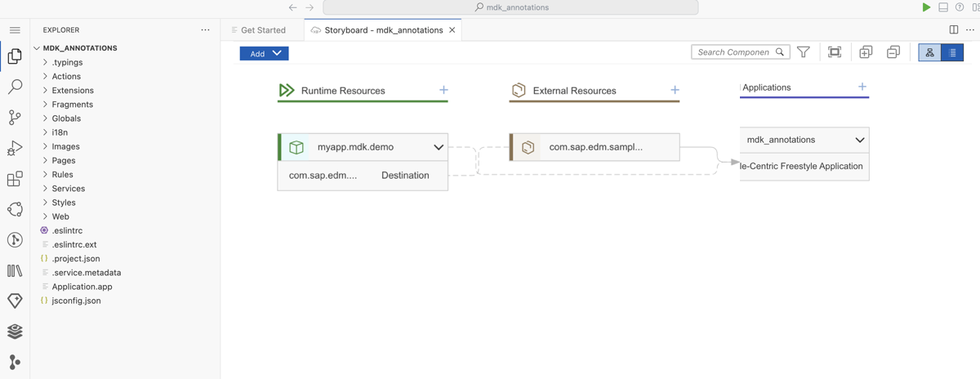This screenshot has height=379, width=980.
Task: Switch to list view toggle
Action: tap(952, 52)
